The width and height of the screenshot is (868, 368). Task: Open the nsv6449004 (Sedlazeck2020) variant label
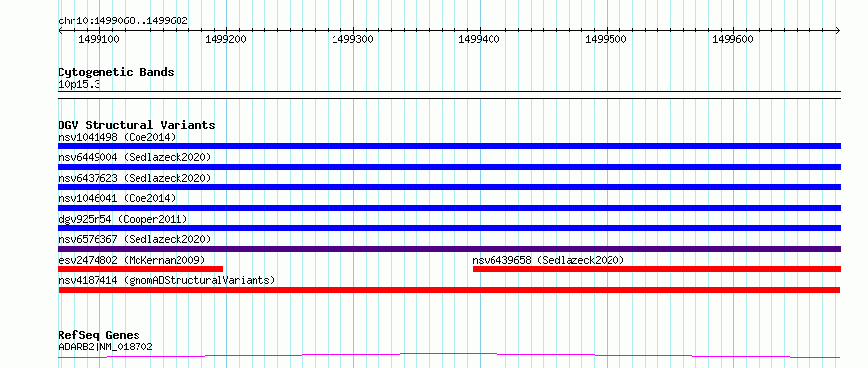pos(135,157)
